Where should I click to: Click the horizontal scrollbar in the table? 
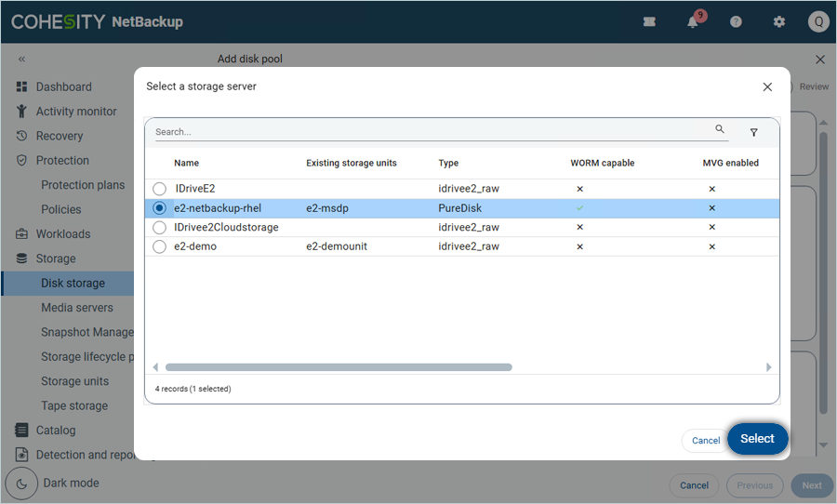[x=339, y=367]
